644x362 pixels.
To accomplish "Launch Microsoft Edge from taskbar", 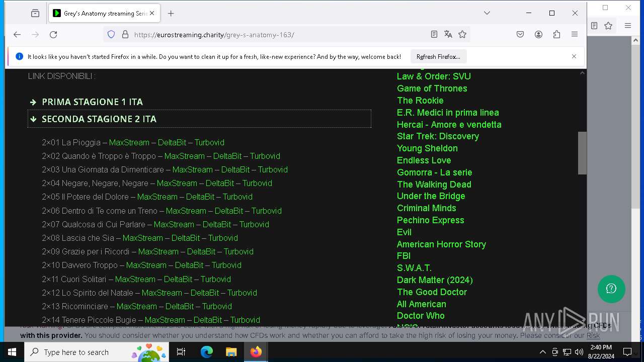I will tap(207, 352).
